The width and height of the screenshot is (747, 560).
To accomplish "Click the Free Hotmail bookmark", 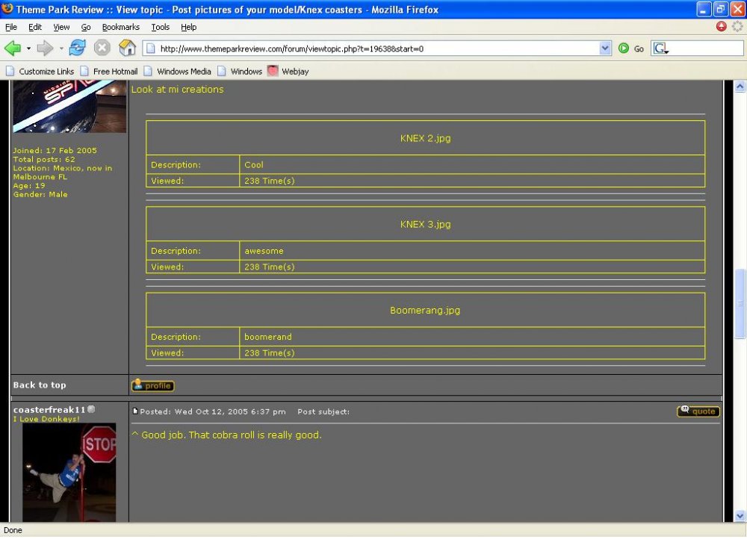I will point(115,72).
